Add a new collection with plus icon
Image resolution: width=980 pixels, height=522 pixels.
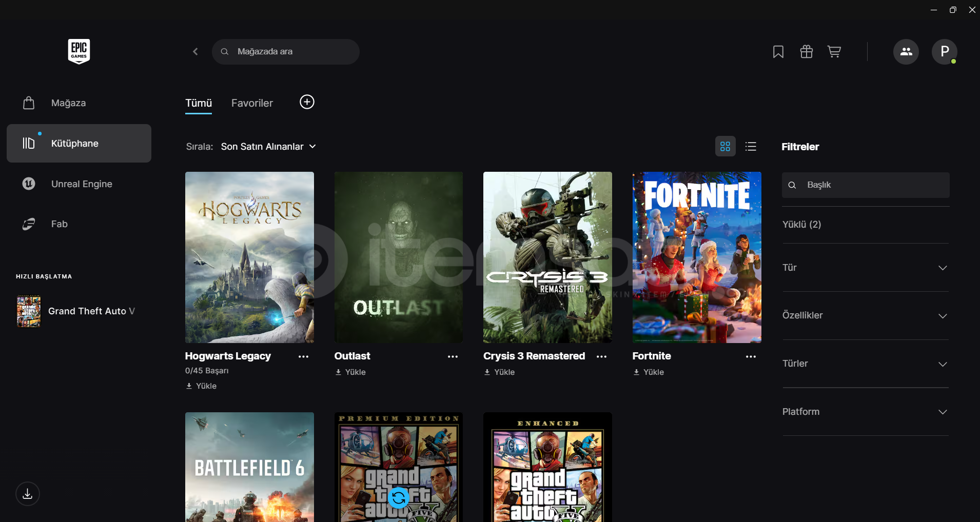pos(307,102)
